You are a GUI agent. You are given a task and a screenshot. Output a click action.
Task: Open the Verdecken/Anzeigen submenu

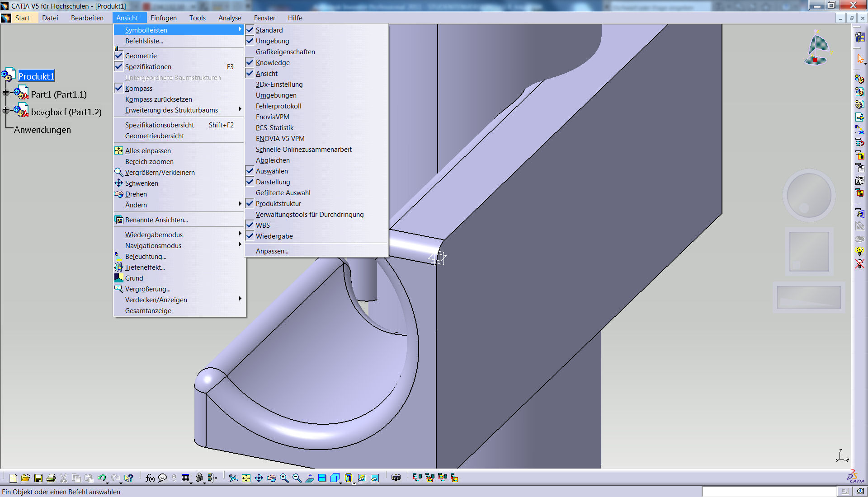pos(179,300)
